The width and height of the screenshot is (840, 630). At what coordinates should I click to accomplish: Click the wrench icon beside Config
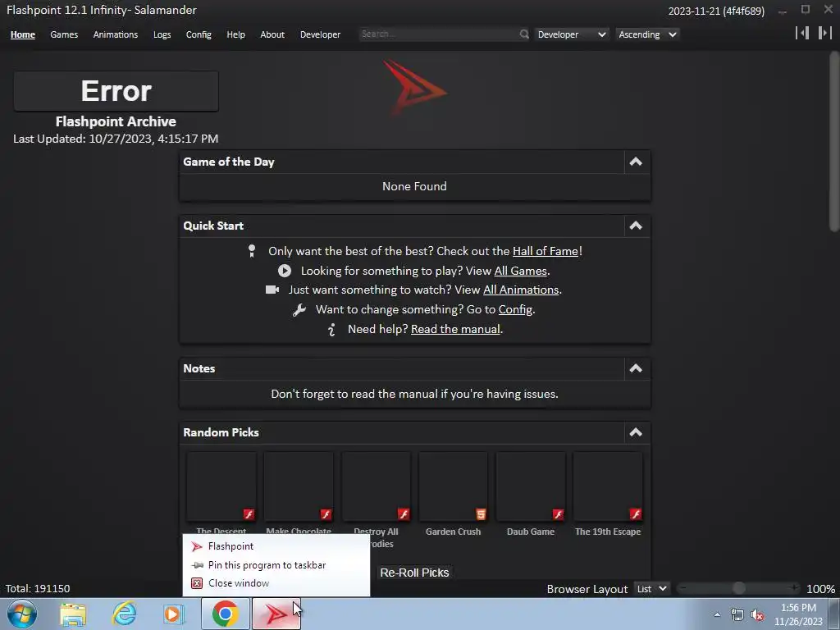click(299, 309)
